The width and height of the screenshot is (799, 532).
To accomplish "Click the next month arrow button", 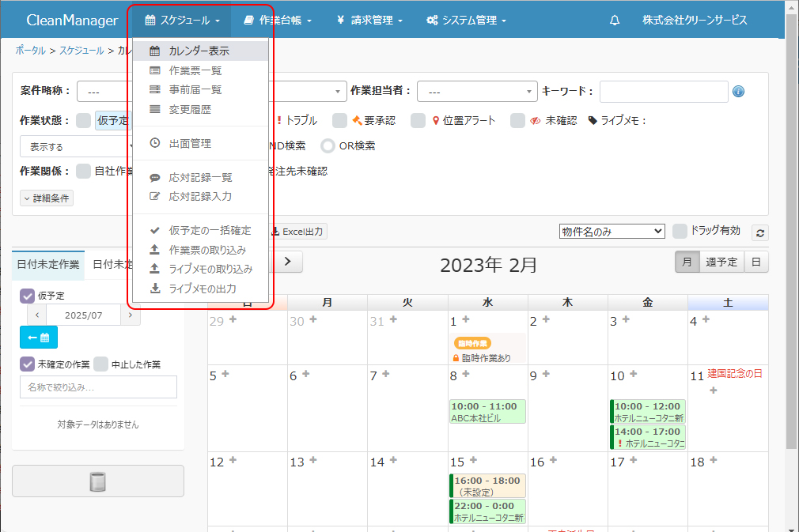I will pos(289,262).
